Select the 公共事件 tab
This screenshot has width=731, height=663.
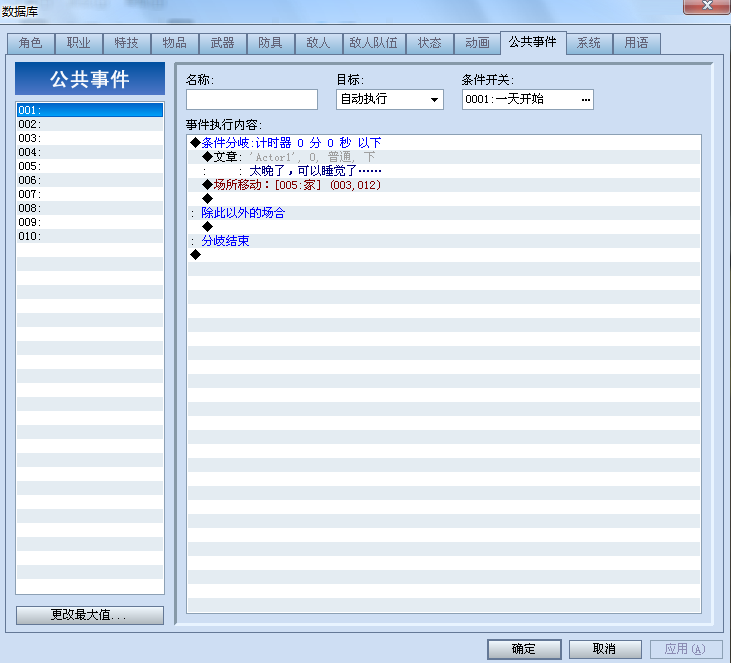click(533, 42)
